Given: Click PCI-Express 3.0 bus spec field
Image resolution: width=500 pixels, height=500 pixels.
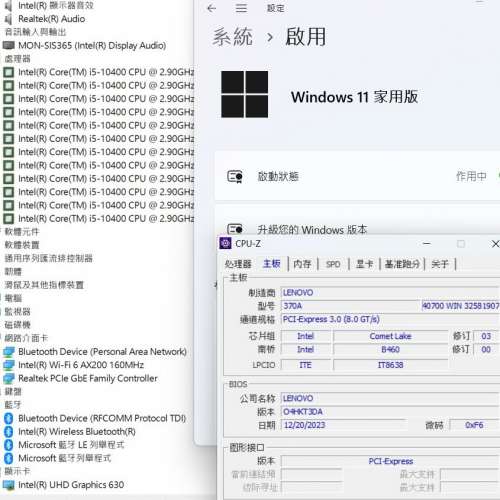Looking at the screenshot, I should coord(390,319).
